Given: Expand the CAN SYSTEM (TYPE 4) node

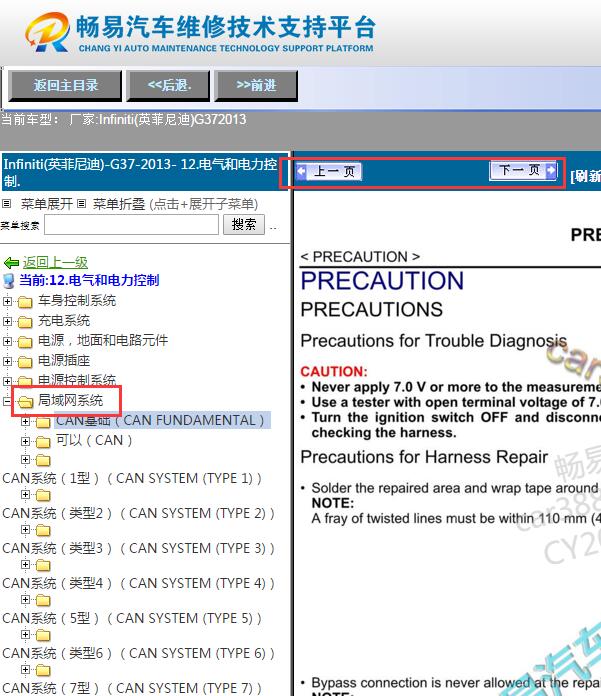Looking at the screenshot, I should coord(25,565).
